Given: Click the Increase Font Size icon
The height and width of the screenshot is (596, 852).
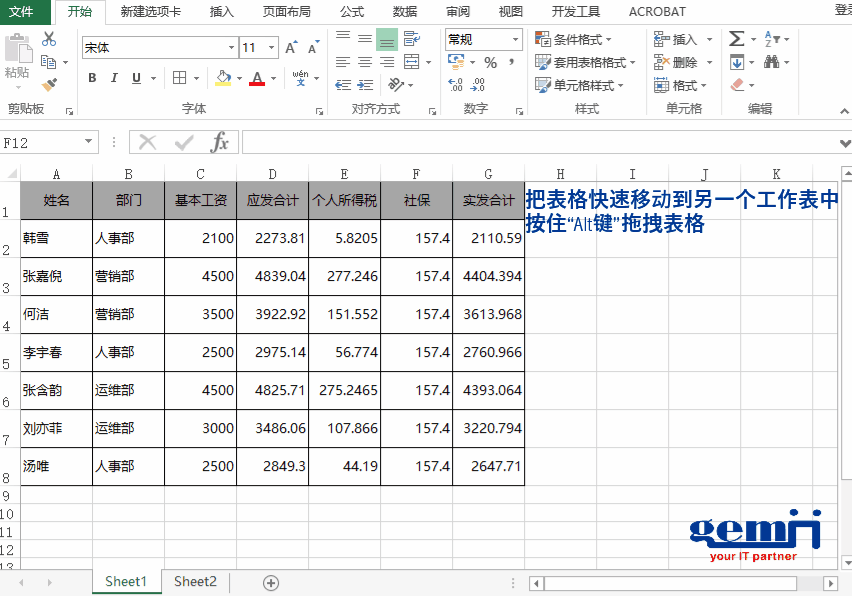Looking at the screenshot, I should (291, 48).
